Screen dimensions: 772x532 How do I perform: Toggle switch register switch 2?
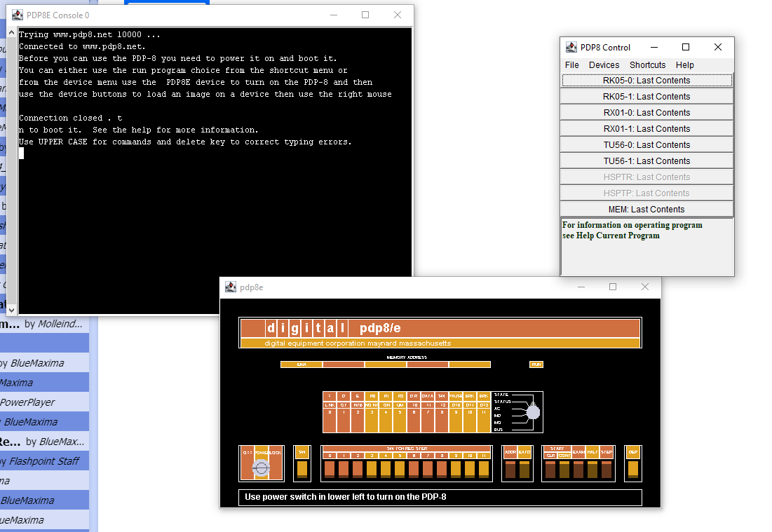pos(358,468)
